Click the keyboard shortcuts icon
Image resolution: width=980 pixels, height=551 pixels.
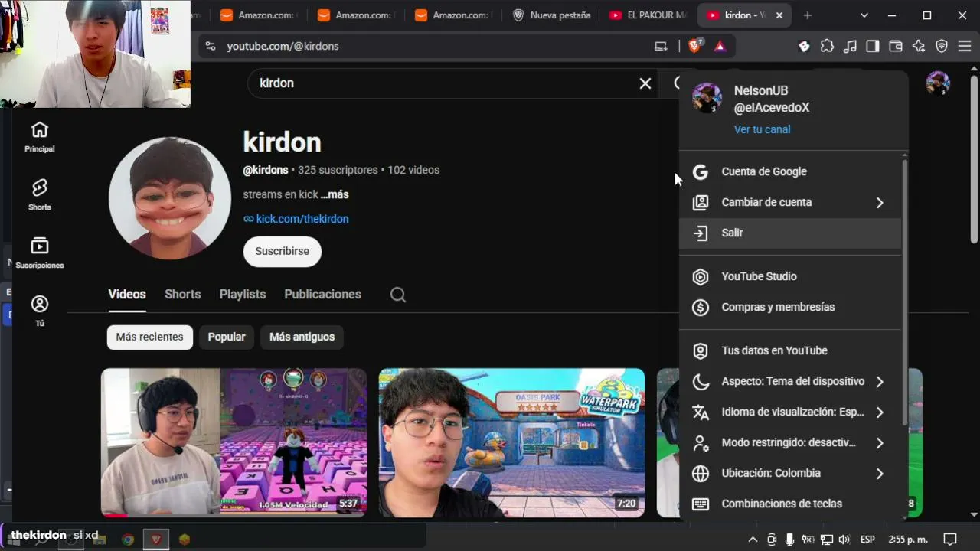(701, 504)
